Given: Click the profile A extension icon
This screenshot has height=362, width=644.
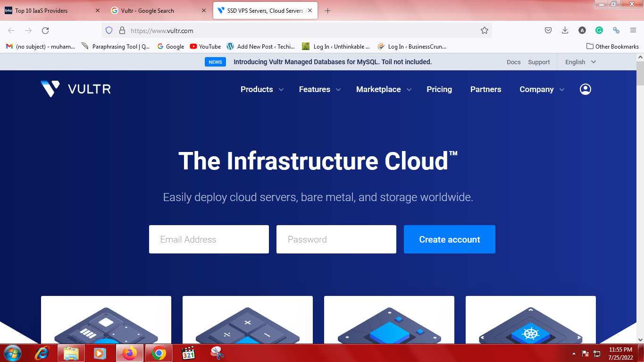Looking at the screenshot, I should coord(582,31).
